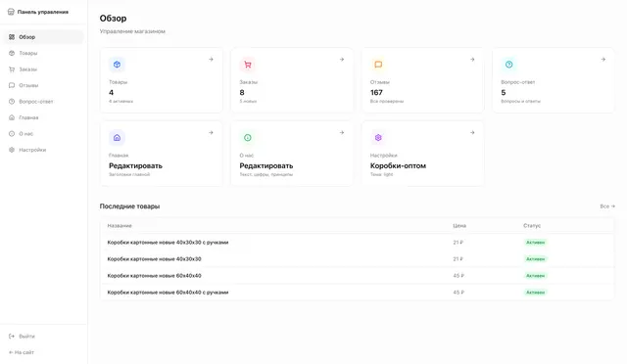The image size is (627, 364).
Task: Follow the На сайт link
Action: click(x=22, y=352)
